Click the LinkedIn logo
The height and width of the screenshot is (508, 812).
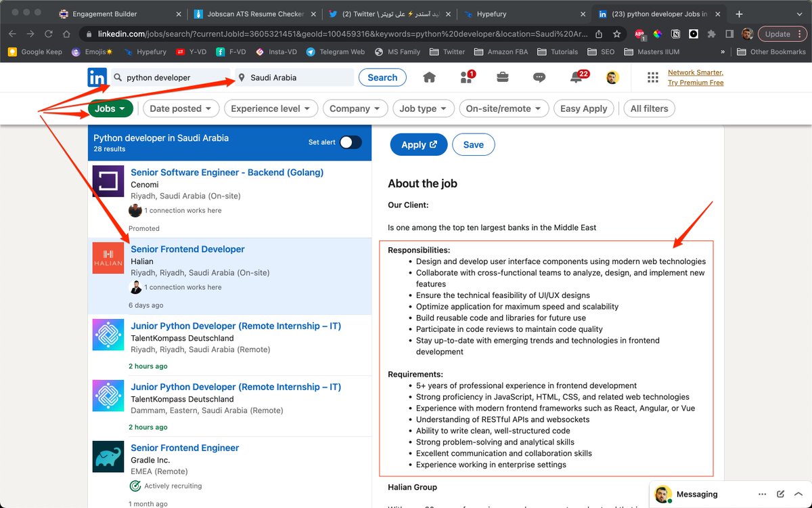[x=97, y=77]
